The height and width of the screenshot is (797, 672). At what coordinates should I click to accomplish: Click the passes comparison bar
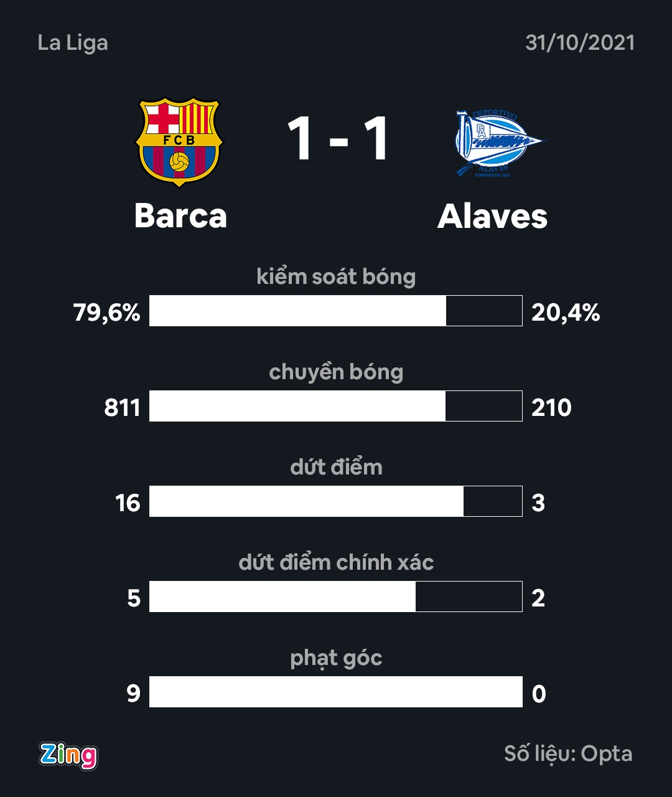tap(335, 406)
